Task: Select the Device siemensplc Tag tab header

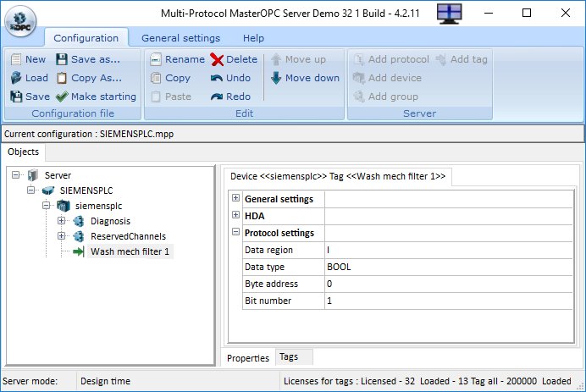Action: (338, 176)
